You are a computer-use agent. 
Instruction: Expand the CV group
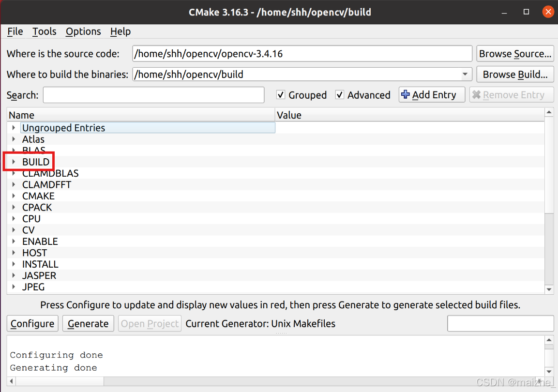14,230
